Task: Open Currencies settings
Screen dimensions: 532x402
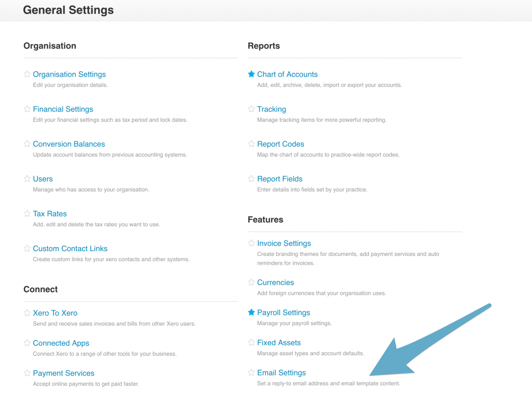Action: tap(275, 282)
